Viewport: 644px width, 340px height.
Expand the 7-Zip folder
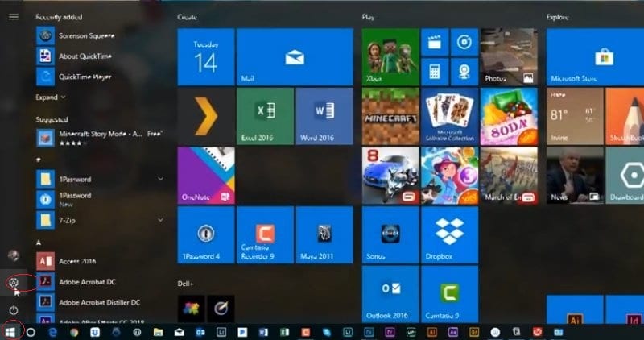(x=161, y=218)
